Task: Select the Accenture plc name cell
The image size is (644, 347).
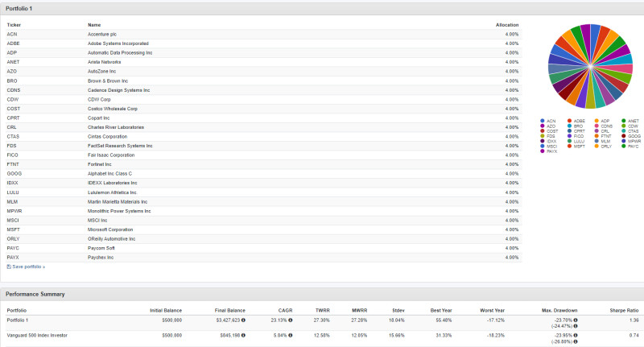Action: 102,35
